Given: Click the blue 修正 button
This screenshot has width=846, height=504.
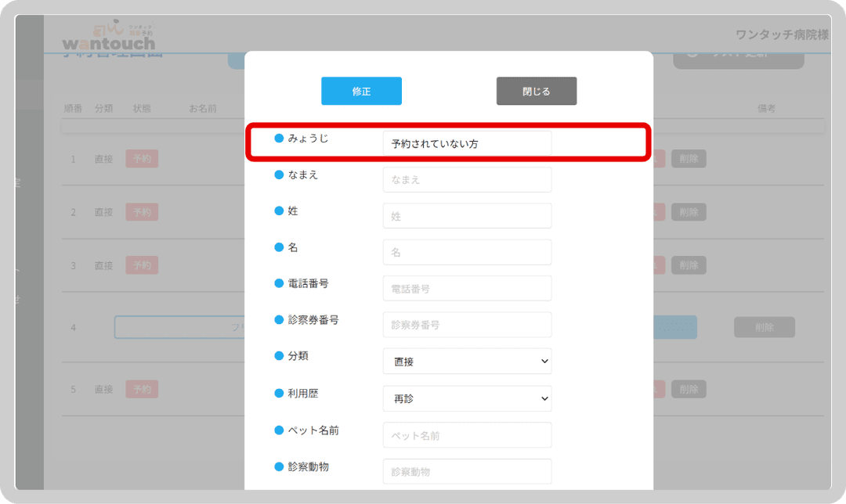Looking at the screenshot, I should [361, 91].
